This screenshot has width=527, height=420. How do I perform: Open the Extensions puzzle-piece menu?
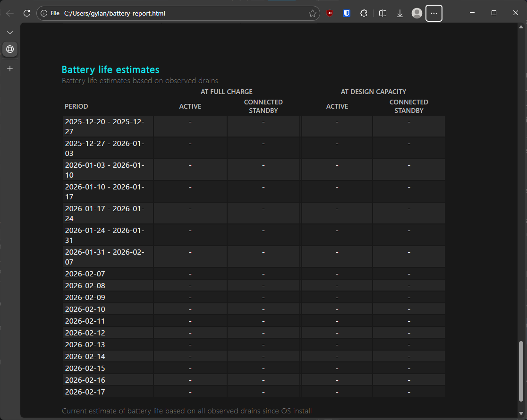click(364, 13)
